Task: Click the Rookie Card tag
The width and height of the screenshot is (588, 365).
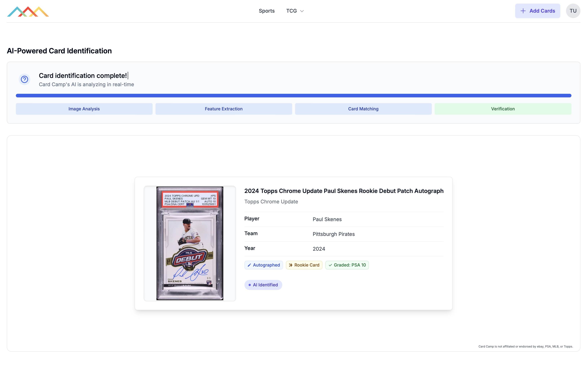Action: [304, 265]
